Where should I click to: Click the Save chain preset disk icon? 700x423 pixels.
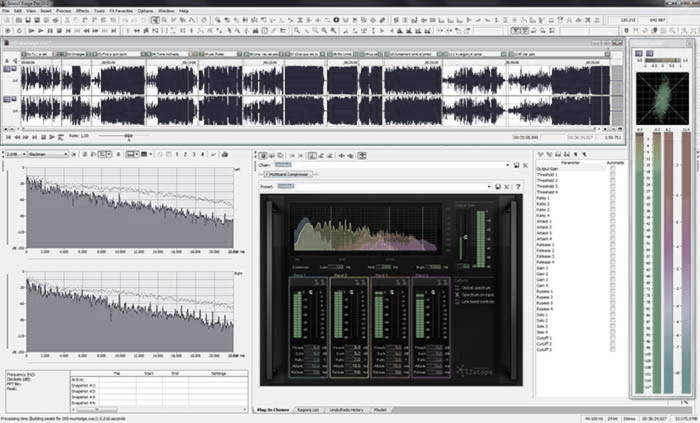click(517, 165)
